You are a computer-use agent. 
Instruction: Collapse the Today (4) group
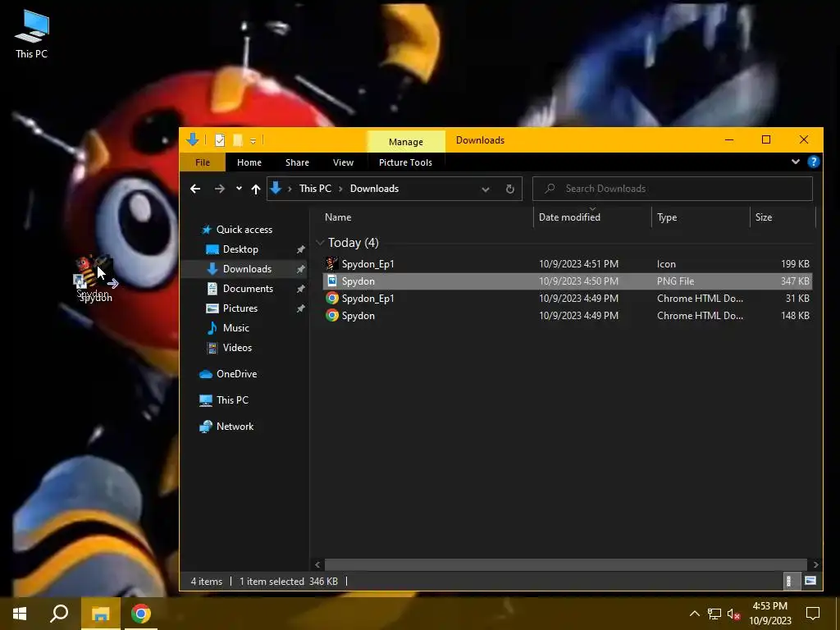click(x=320, y=243)
